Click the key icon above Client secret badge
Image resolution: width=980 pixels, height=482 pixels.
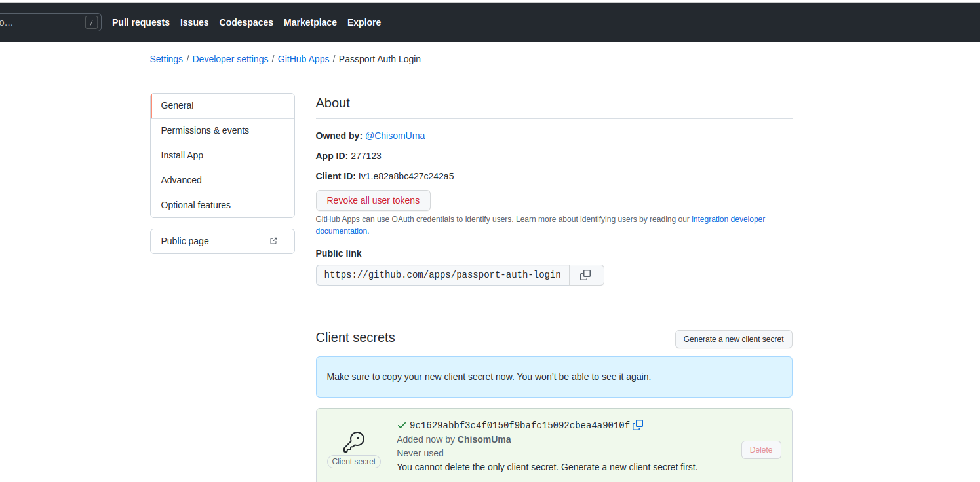coord(354,442)
